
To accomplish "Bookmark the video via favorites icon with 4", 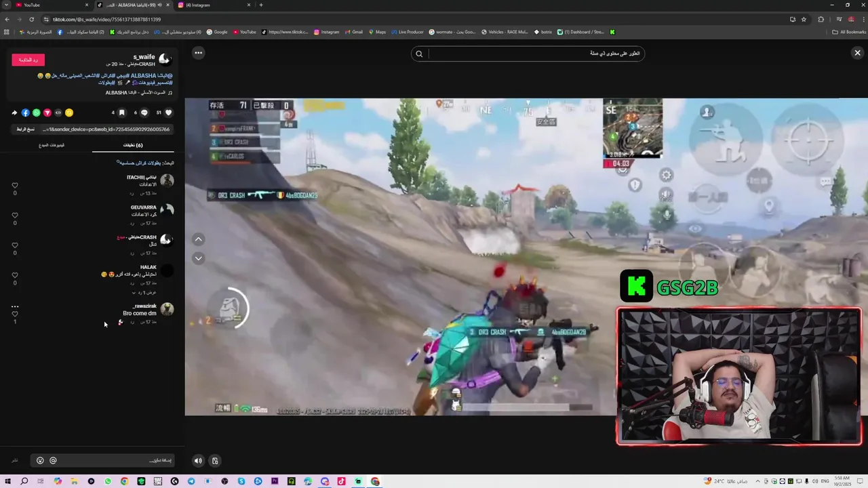I will 121,113.
